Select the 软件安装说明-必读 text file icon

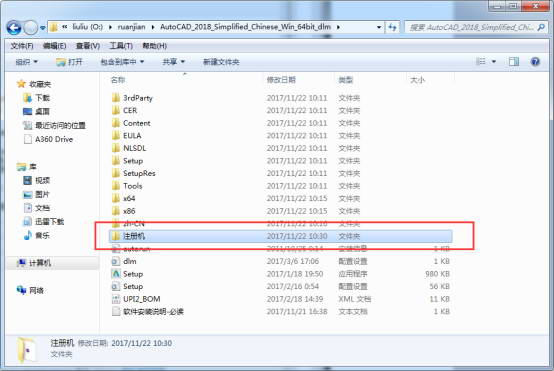pyautogui.click(x=116, y=311)
